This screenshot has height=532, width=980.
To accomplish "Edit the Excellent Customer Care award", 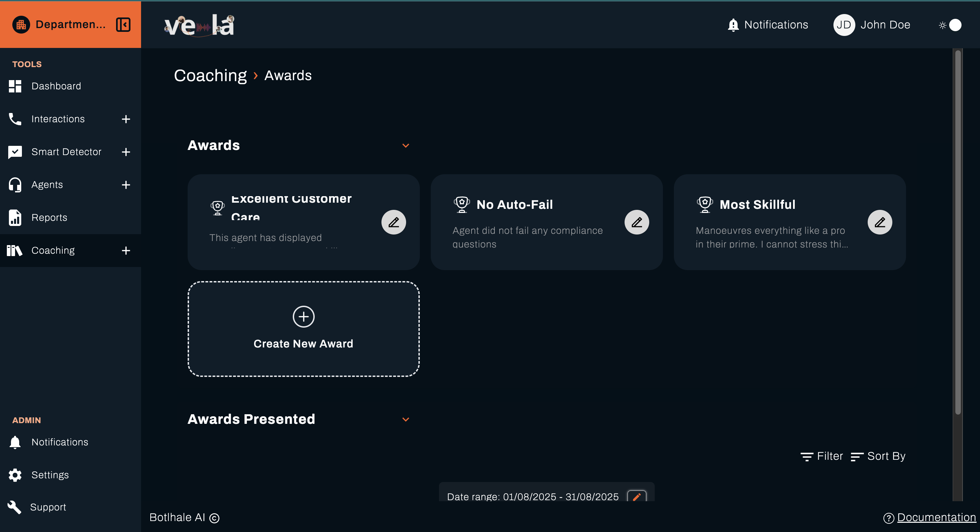I will [x=393, y=222].
